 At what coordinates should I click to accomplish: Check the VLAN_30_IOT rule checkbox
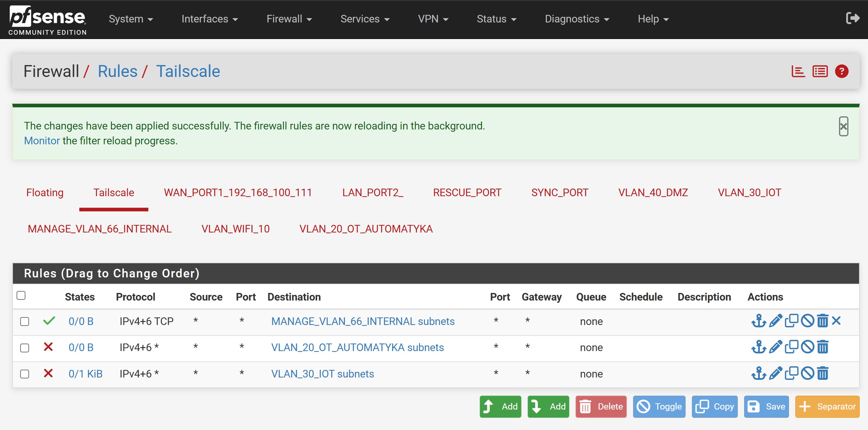[24, 374]
